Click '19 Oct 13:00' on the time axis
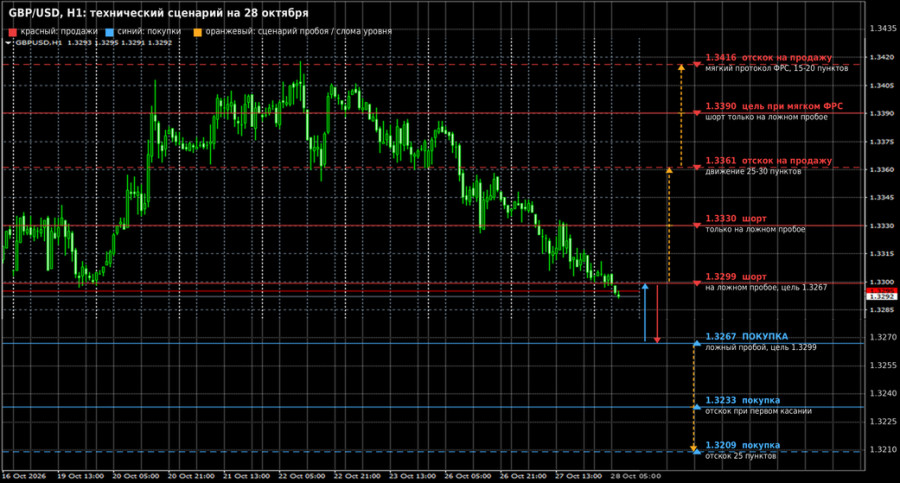The width and height of the screenshot is (900, 483). [80, 476]
